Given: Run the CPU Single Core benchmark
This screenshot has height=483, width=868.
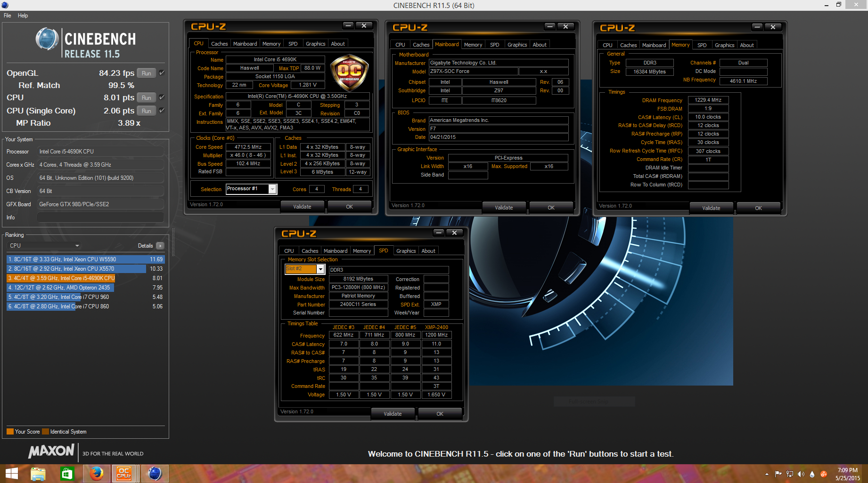Looking at the screenshot, I should (x=147, y=111).
